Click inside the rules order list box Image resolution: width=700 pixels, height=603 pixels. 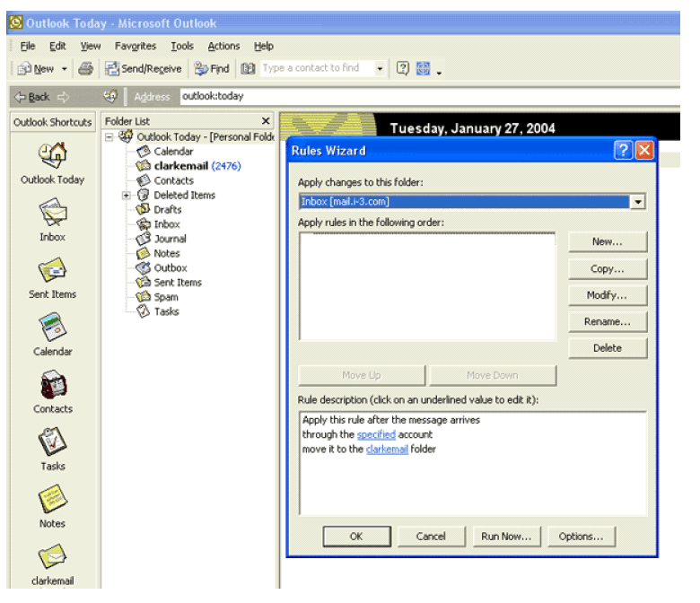[428, 286]
